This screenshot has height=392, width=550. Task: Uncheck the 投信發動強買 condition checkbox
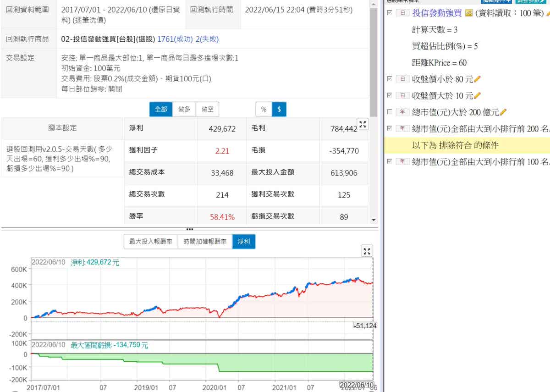[390, 13]
